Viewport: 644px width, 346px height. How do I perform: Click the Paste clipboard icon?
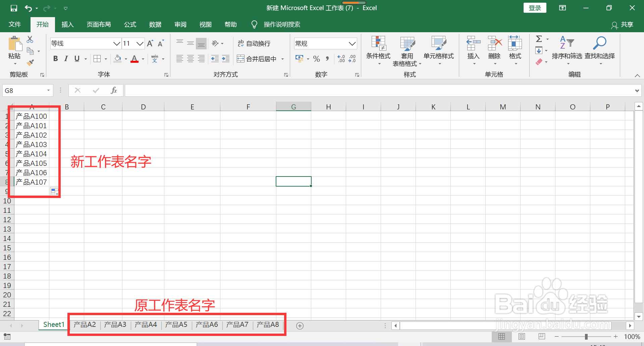click(14, 44)
